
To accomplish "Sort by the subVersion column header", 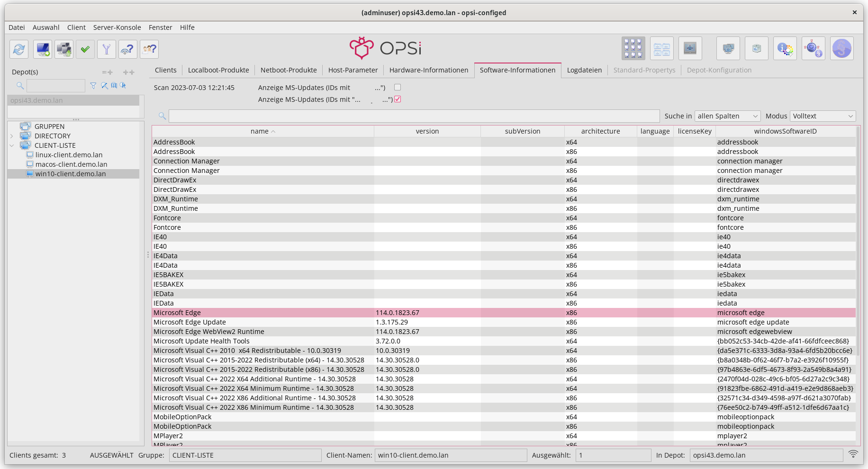I will point(523,131).
